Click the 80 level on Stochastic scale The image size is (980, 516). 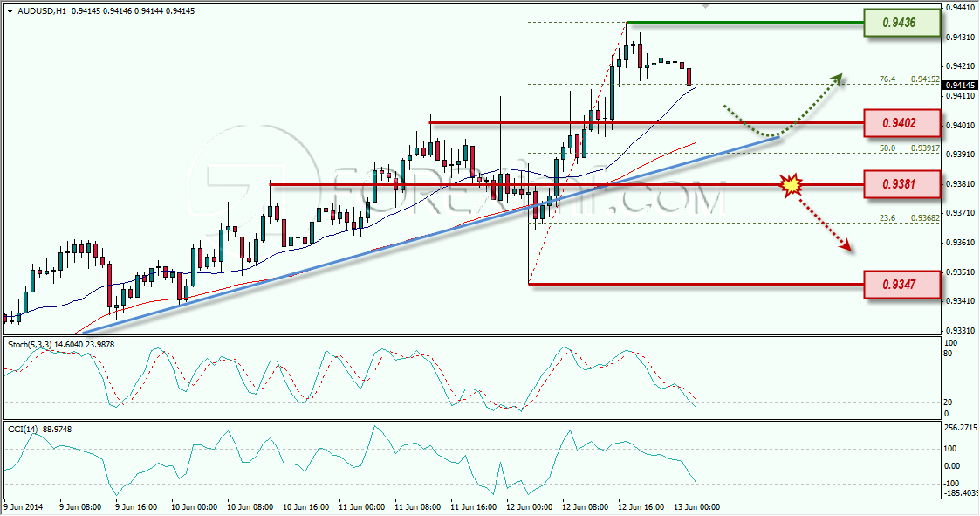(x=948, y=354)
